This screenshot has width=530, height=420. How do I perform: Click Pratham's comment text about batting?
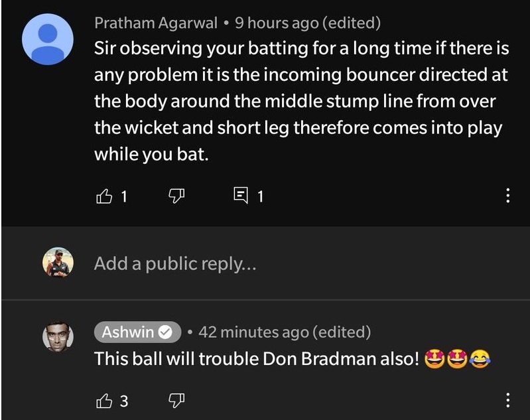point(298,100)
